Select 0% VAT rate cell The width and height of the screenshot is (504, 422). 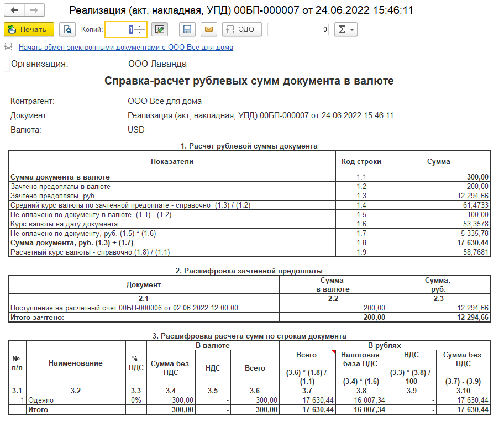click(136, 400)
